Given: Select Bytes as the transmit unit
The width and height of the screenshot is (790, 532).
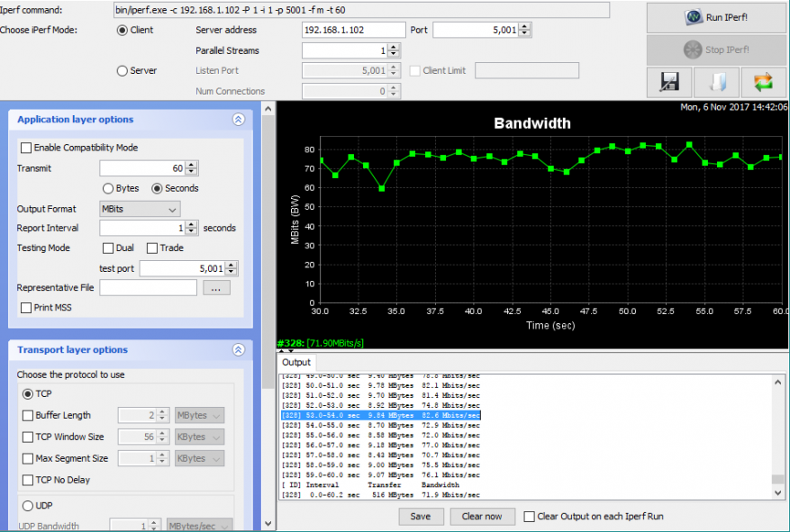Looking at the screenshot, I should click(108, 189).
